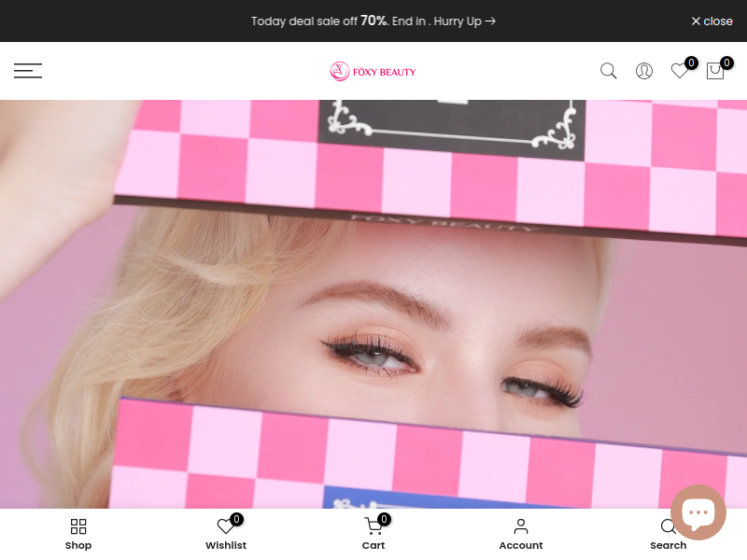Open search from the header magnifier icon

[608, 71]
